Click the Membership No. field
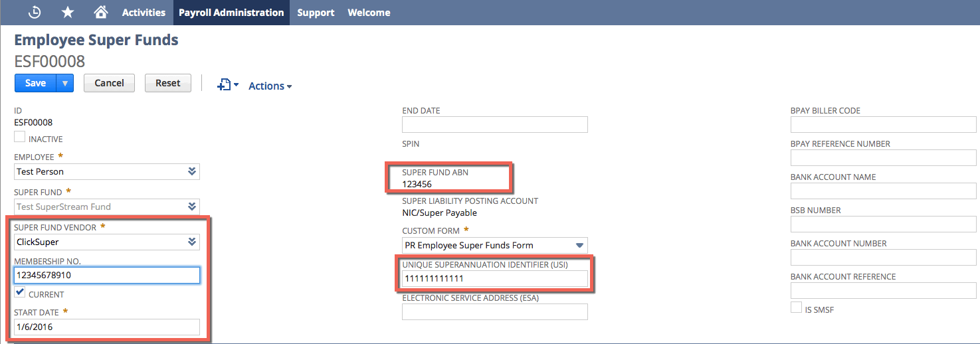Image resolution: width=980 pixels, height=344 pixels. [107, 275]
